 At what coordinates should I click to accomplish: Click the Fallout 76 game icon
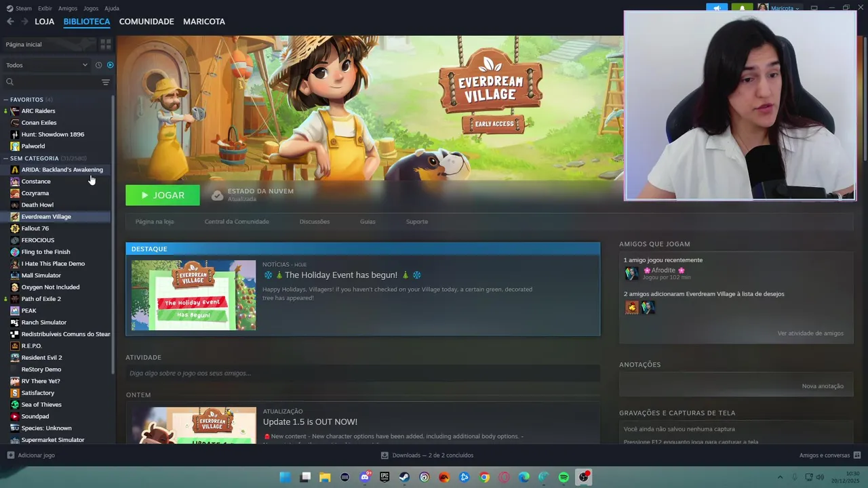click(15, 228)
